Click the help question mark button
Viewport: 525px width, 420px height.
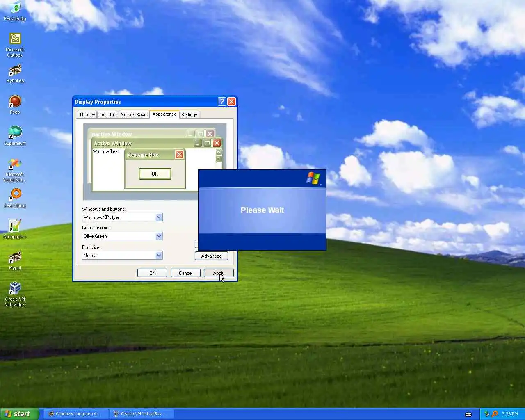pos(222,102)
